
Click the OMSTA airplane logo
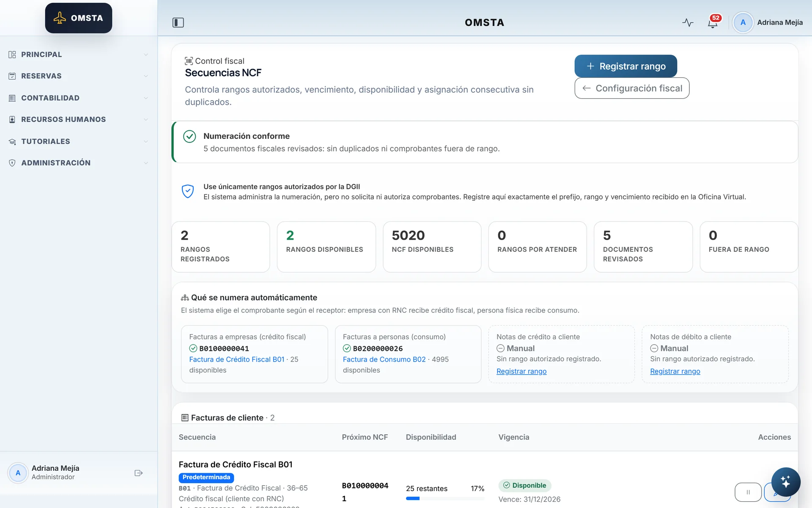(79, 18)
